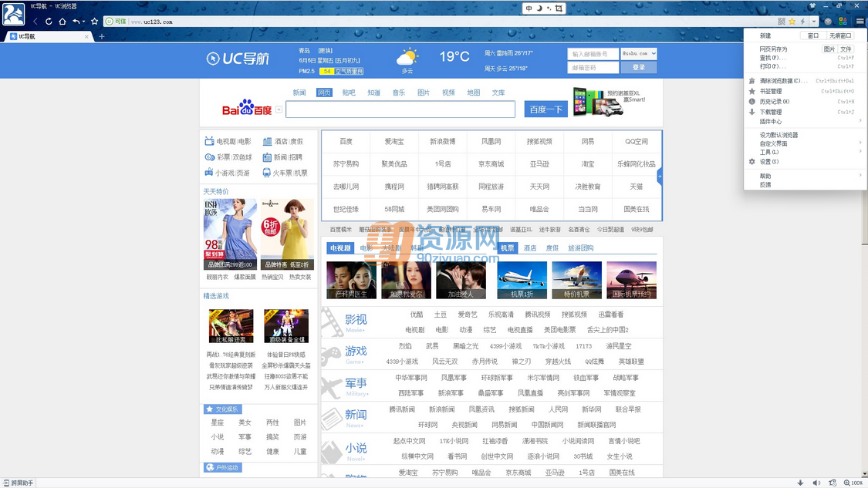Open the colorful apps grid icon
This screenshot has width=868, height=488.
(x=843, y=22)
